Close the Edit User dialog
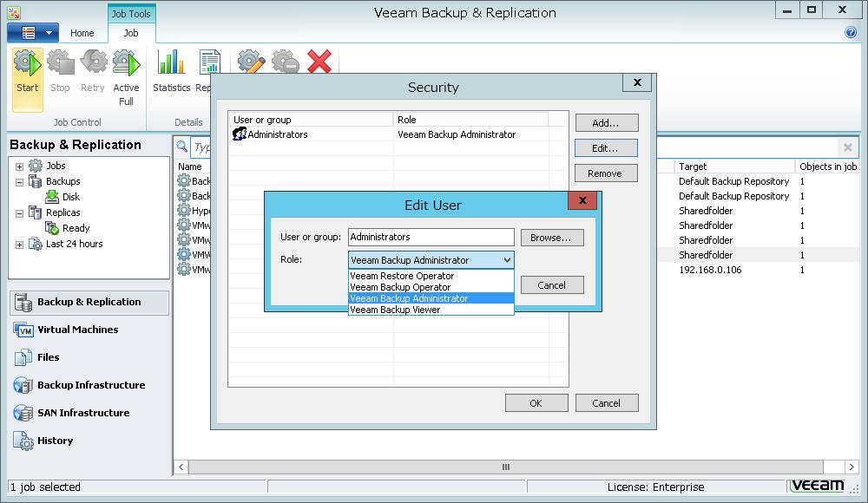 tap(582, 200)
